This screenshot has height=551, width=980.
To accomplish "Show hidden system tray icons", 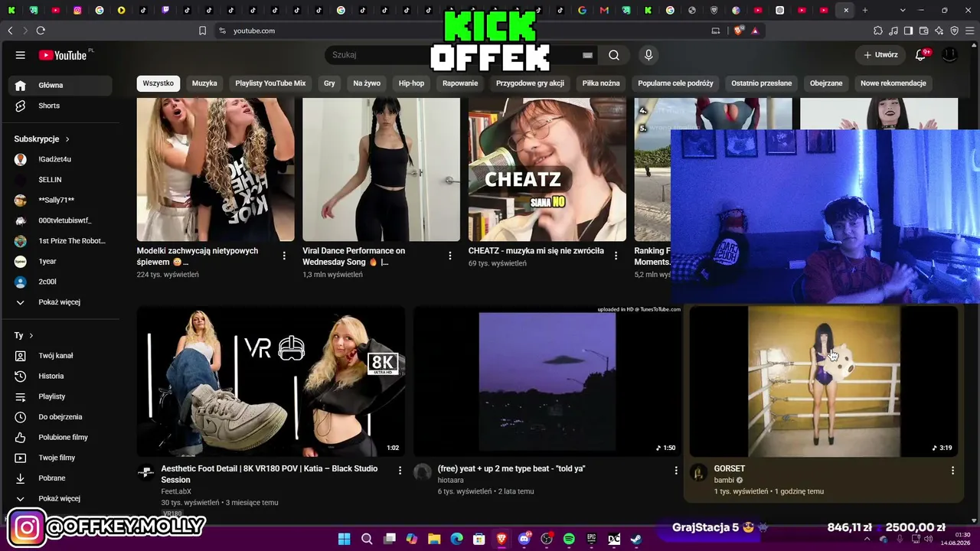I will pyautogui.click(x=867, y=539).
